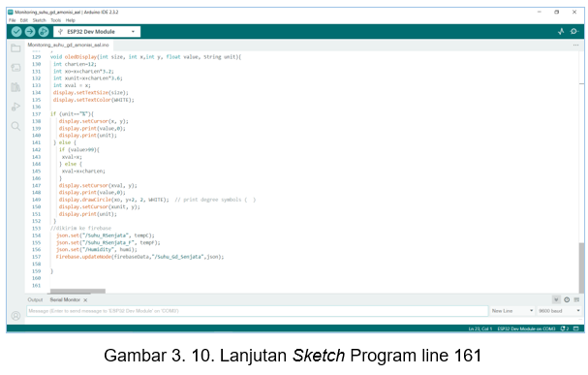Click line 130 int charLen=12
Viewport: 588px width, 375px height.
[x=75, y=64]
